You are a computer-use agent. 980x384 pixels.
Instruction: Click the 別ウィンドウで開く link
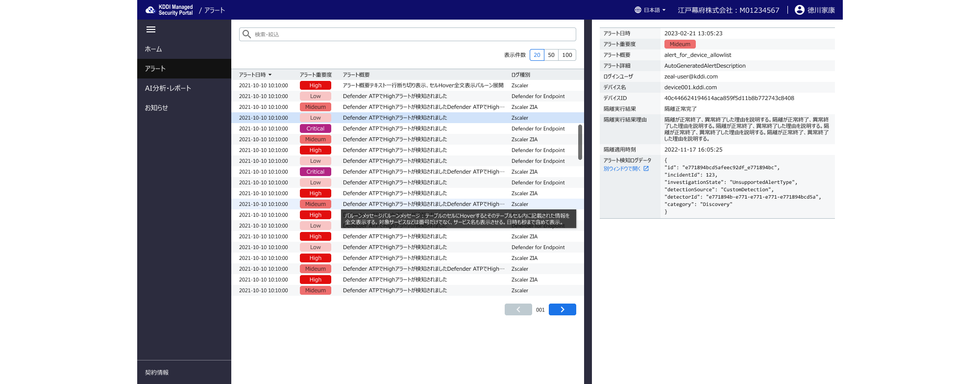(x=622, y=169)
